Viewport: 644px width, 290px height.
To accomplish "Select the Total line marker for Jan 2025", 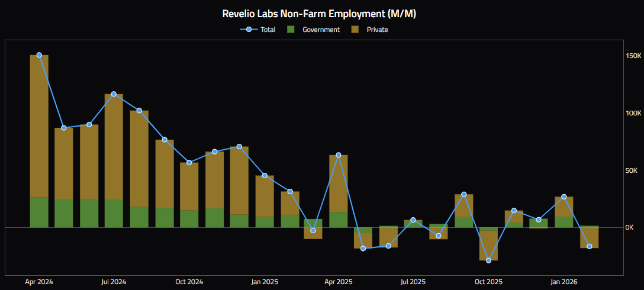I will (x=265, y=176).
